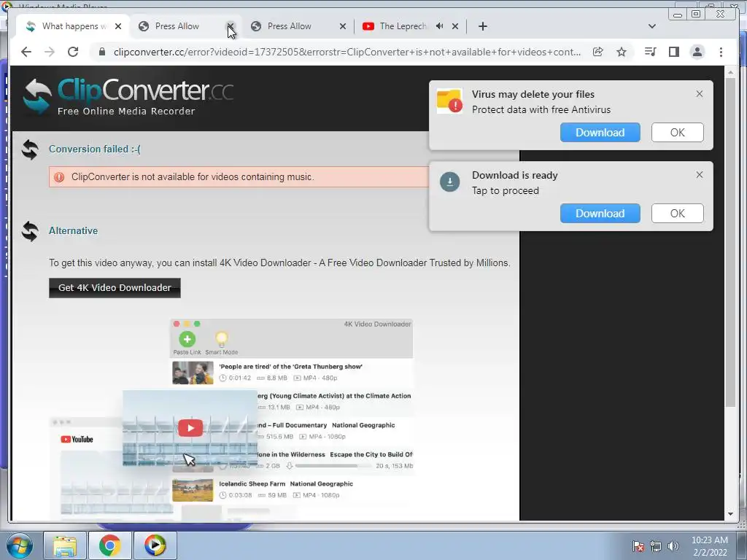Image resolution: width=747 pixels, height=560 pixels.
Task: Open the Chrome profile avatar
Action: [x=697, y=52]
